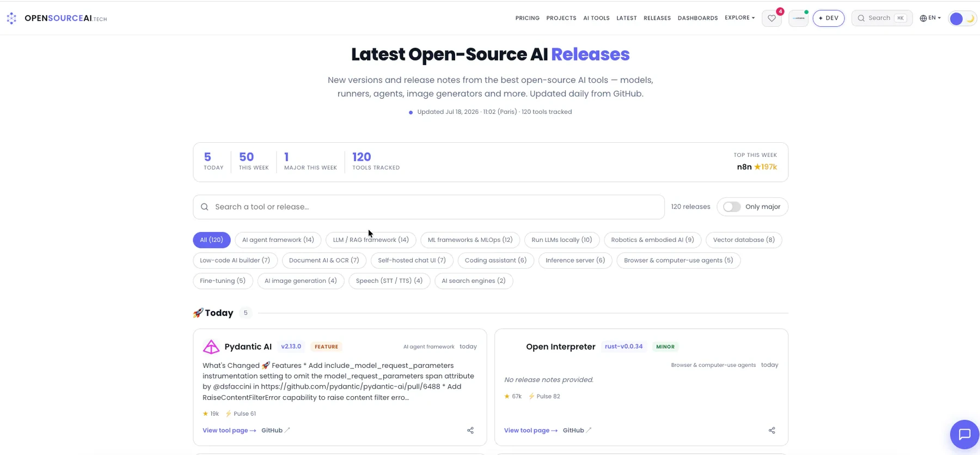Click the 5 TODAY stat

[213, 161]
